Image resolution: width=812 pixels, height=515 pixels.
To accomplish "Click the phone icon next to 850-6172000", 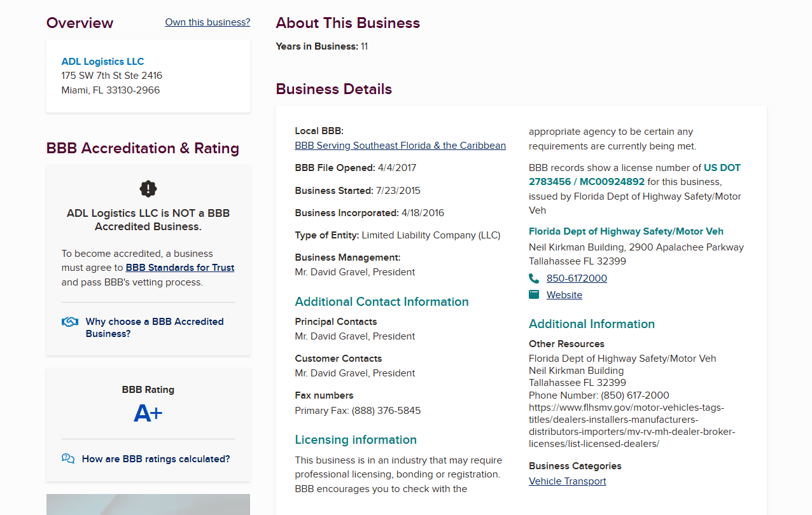I will tap(534, 278).
